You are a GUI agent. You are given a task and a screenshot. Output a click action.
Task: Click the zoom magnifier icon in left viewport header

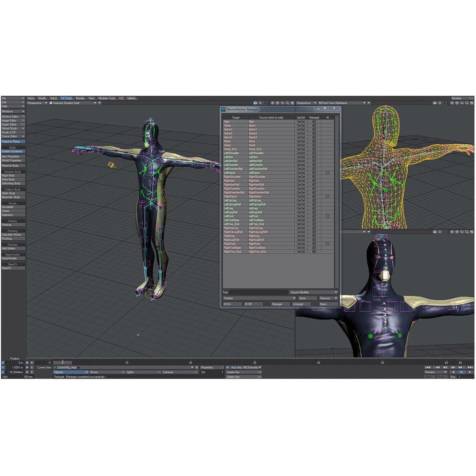click(x=288, y=103)
